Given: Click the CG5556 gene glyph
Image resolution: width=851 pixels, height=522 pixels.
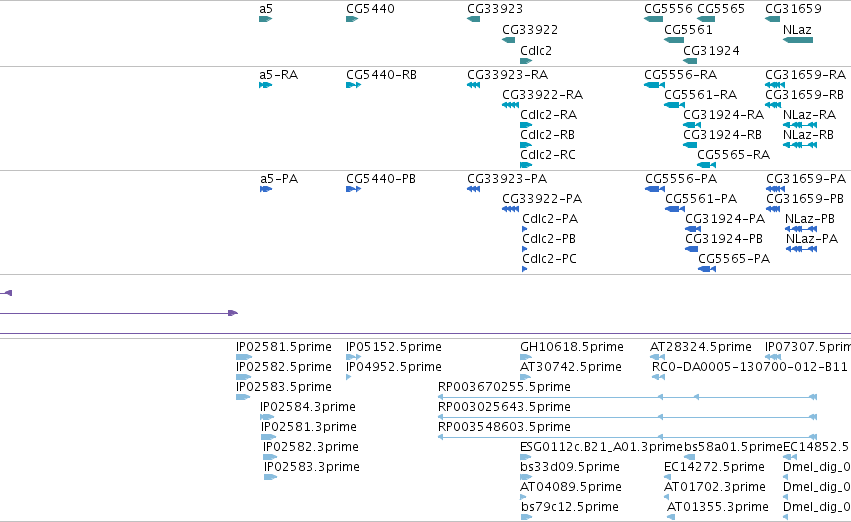Looking at the screenshot, I should pyautogui.click(x=653, y=19).
